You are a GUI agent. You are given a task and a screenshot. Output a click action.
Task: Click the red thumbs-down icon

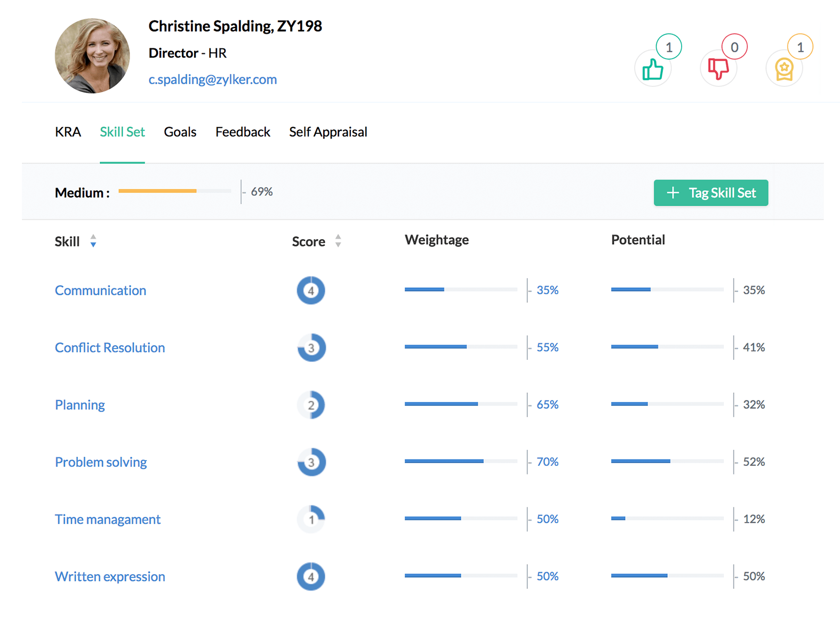718,69
